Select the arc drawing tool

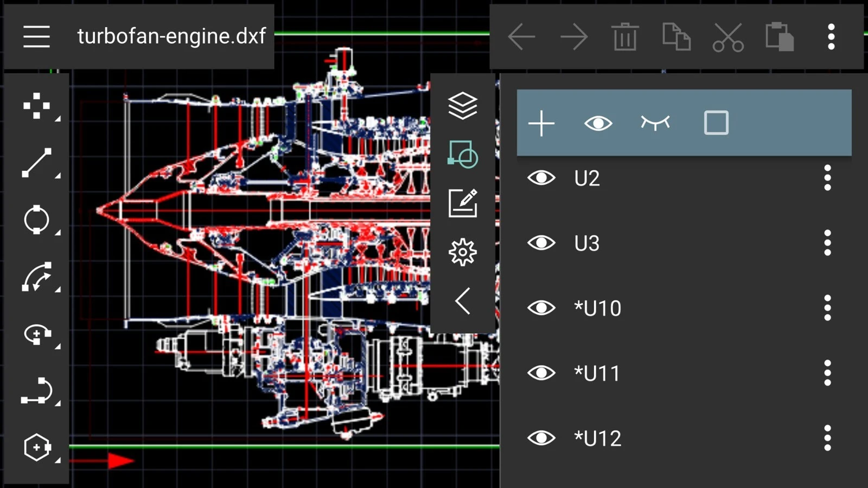pyautogui.click(x=36, y=277)
